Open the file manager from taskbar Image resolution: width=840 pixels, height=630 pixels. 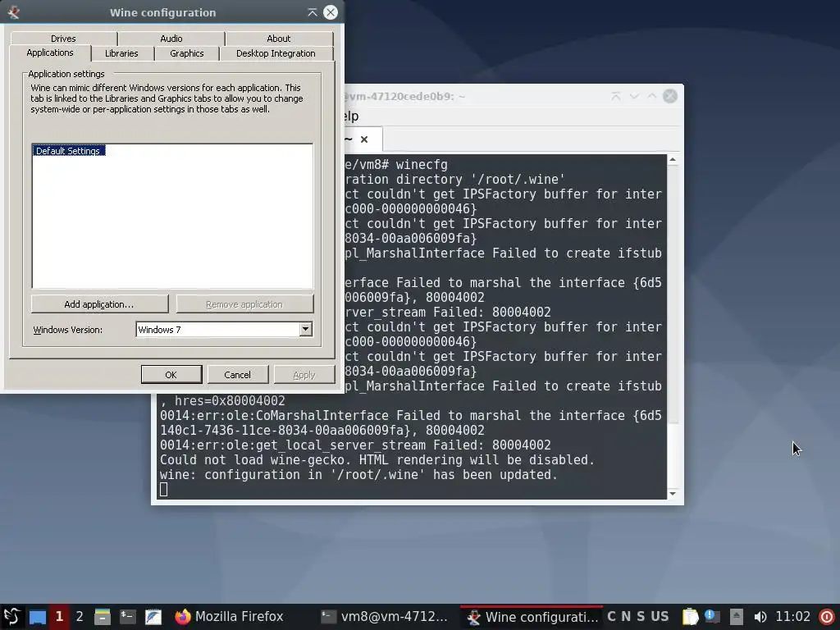[x=103, y=617]
